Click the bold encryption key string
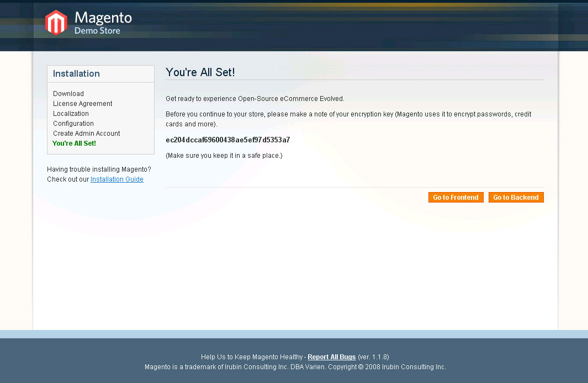The height and width of the screenshot is (383, 588). [x=227, y=140]
